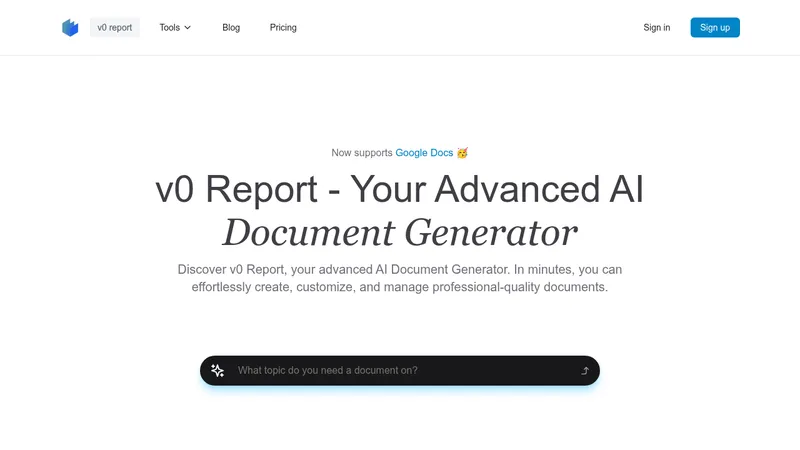This screenshot has height=450, width=800.
Task: Click the 'effortlessly create, customize' text line
Action: pos(399,287)
